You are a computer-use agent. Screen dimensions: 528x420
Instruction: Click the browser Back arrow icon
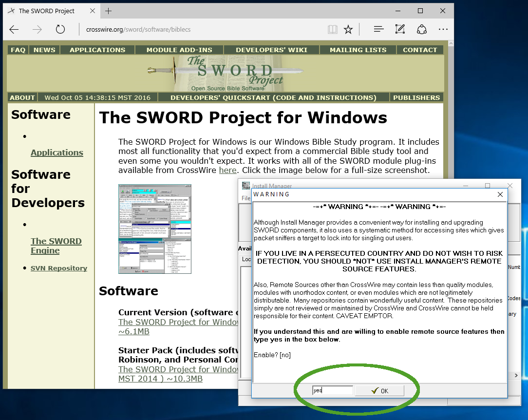14,30
